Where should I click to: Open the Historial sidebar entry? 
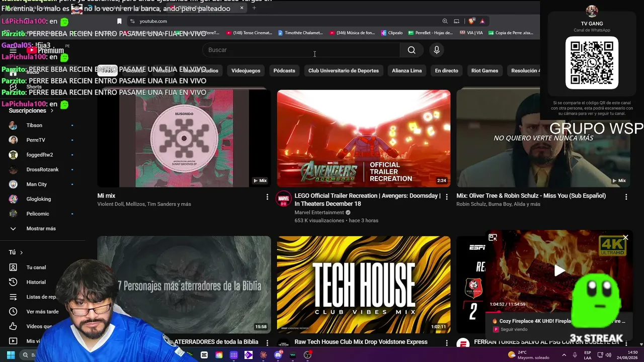[x=36, y=282]
